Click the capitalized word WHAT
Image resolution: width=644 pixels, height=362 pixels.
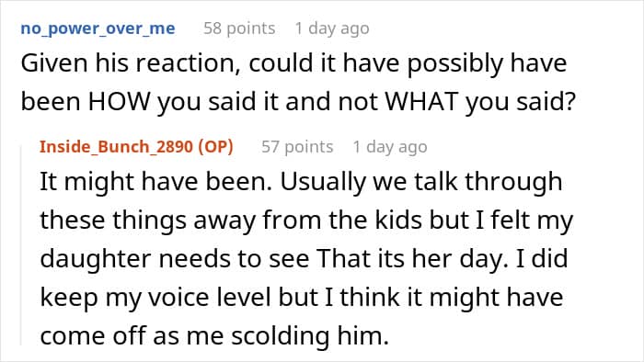pos(421,101)
